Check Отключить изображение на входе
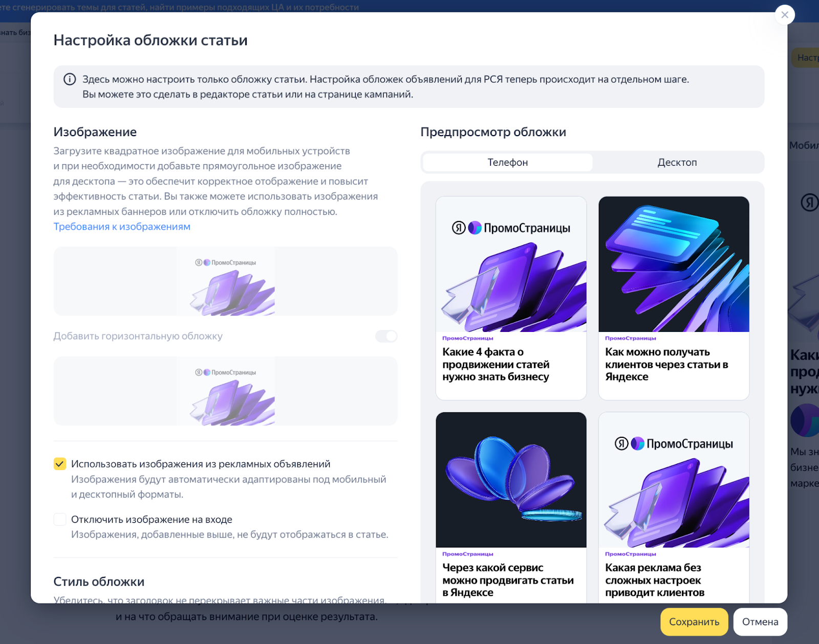Image resolution: width=819 pixels, height=644 pixels. [60, 519]
